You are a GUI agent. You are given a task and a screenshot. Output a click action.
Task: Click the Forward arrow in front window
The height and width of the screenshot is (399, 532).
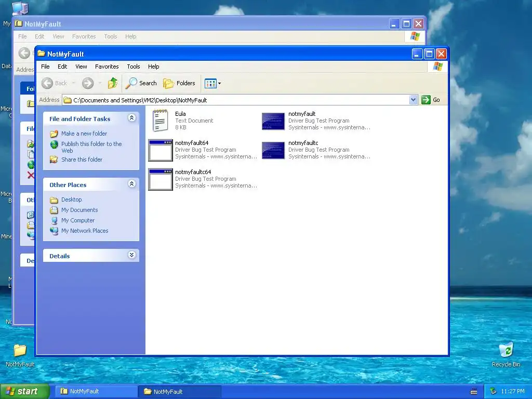[x=88, y=83]
